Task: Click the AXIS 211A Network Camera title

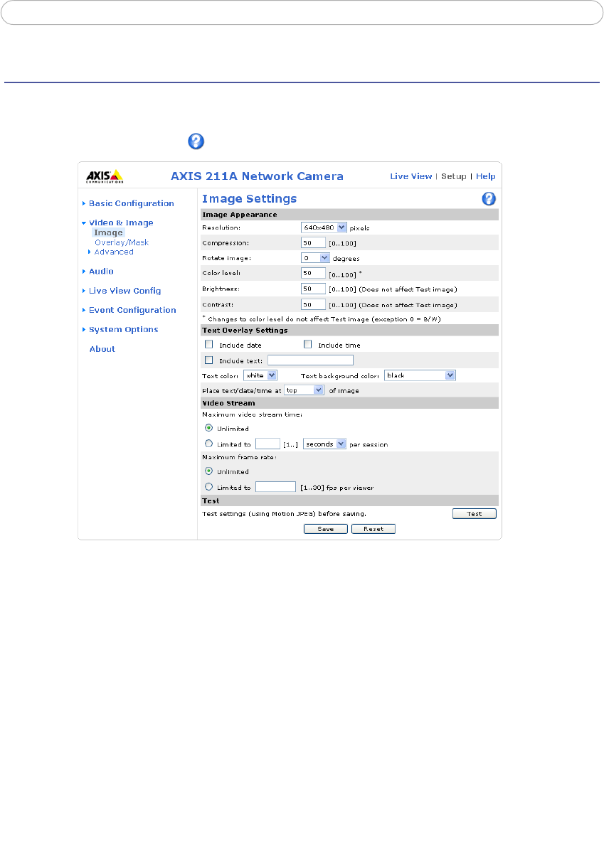Action: [x=258, y=176]
